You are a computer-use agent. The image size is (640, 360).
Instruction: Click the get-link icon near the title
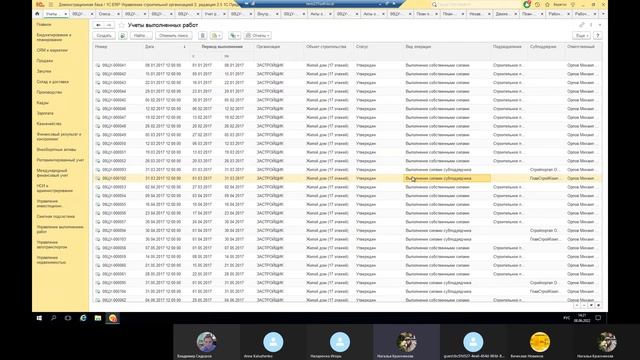pos(582,25)
